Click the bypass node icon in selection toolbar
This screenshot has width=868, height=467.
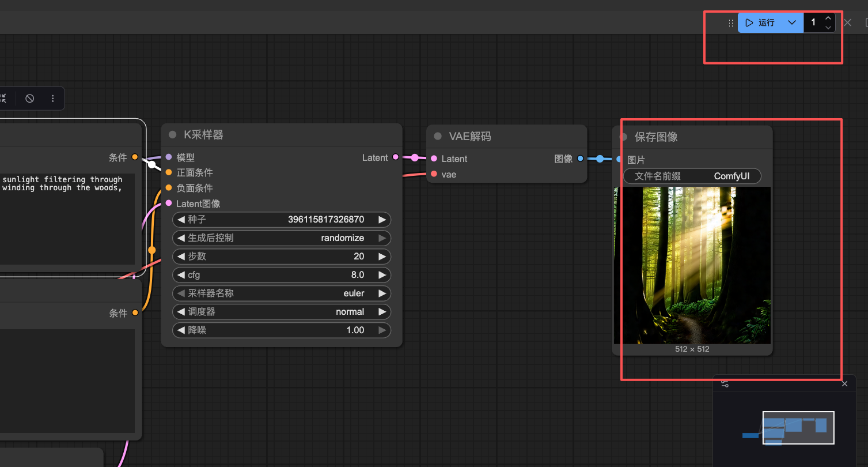point(29,99)
